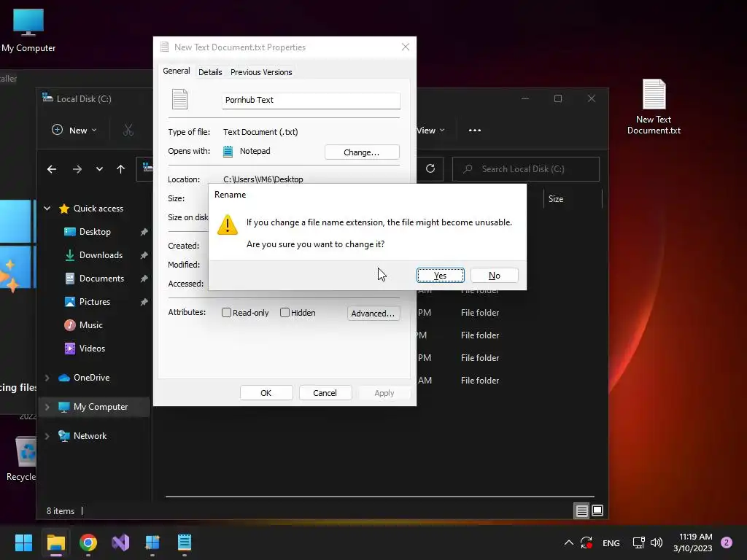Collapse the Quick access tree node

pos(47,208)
